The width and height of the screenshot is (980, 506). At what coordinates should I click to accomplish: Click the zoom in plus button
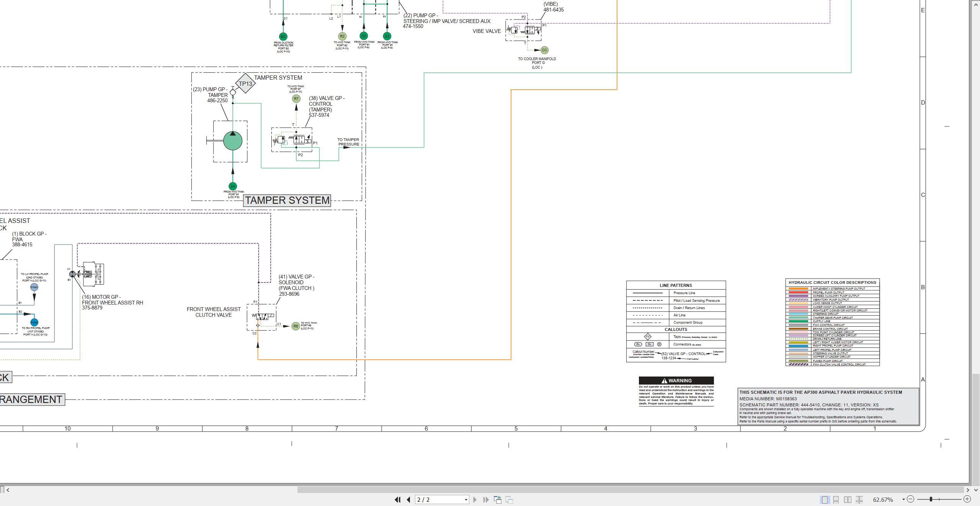967,499
